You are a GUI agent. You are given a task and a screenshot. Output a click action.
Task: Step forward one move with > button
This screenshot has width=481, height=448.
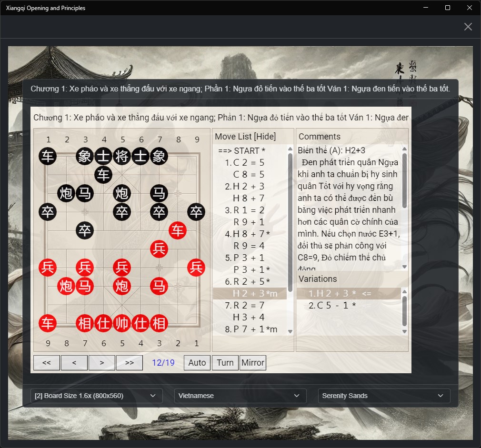102,363
